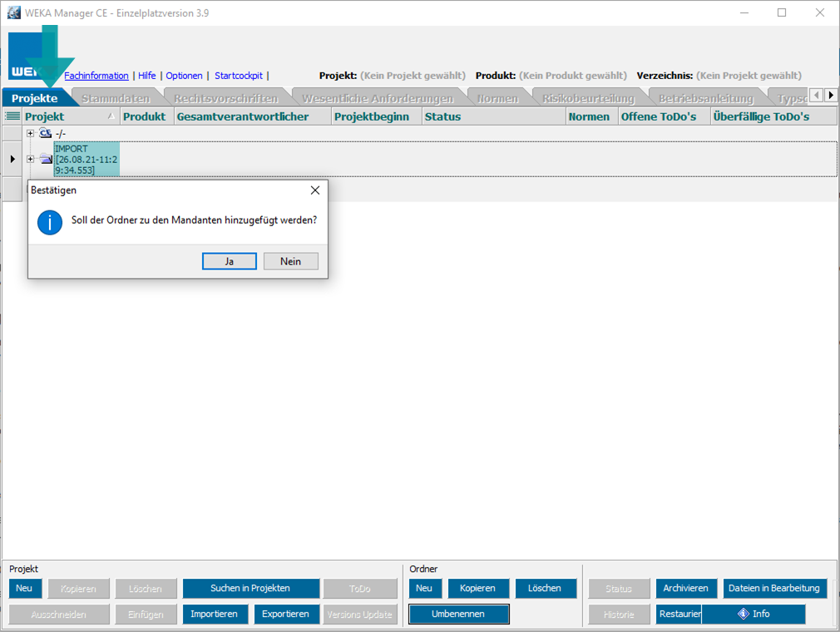Click the Importieren button

215,614
